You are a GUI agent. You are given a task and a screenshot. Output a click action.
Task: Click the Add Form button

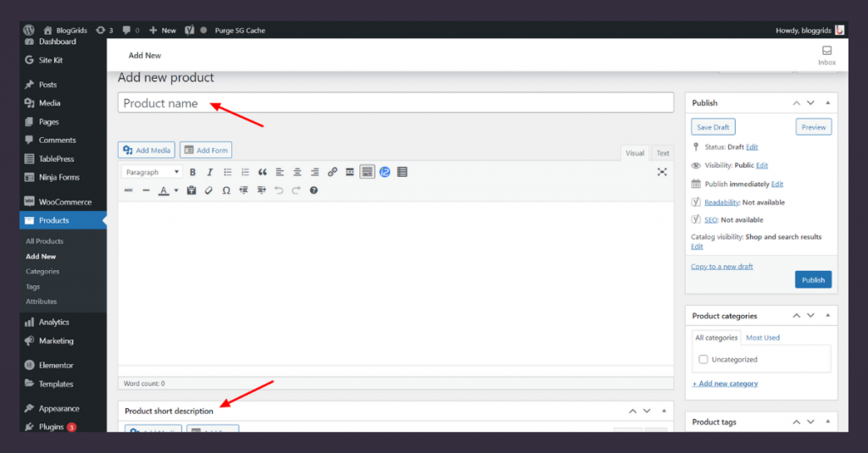[206, 150]
